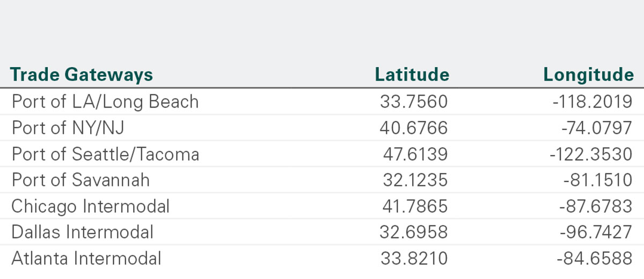
Task: Select the Port of NY/NJ row label
Action: [x=68, y=127]
